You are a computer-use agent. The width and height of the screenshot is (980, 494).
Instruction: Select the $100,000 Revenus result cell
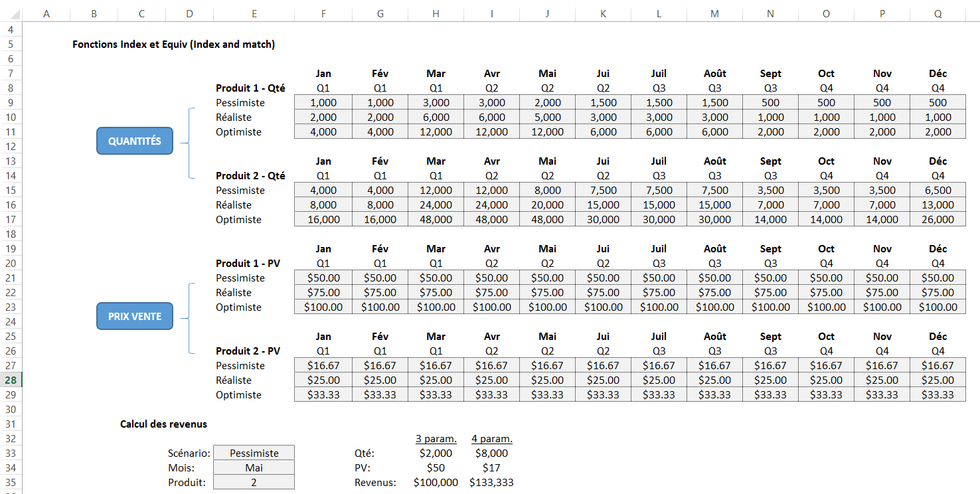tap(436, 482)
